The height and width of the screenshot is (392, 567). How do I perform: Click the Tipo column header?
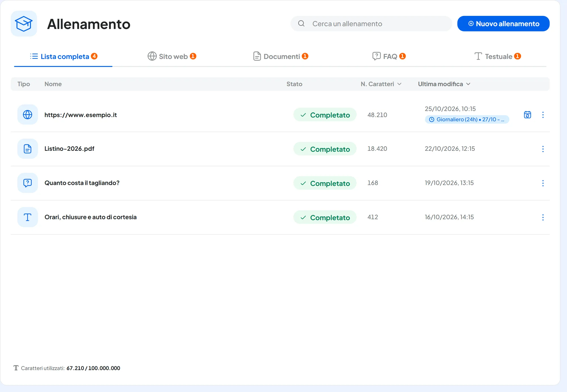pyautogui.click(x=24, y=84)
